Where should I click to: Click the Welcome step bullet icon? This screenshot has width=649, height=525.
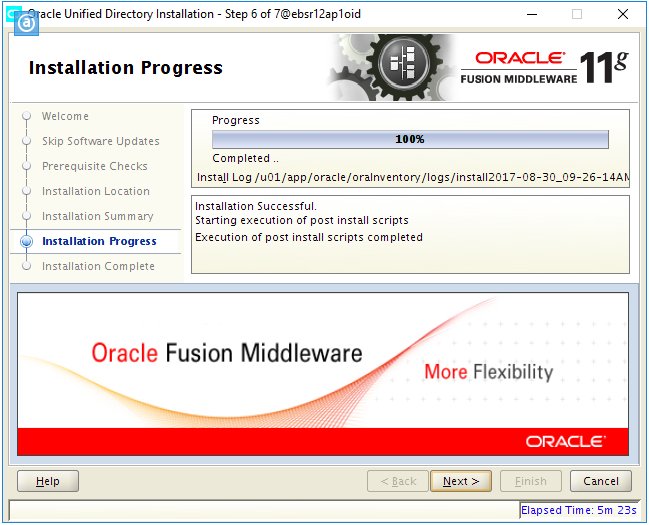coord(26,116)
